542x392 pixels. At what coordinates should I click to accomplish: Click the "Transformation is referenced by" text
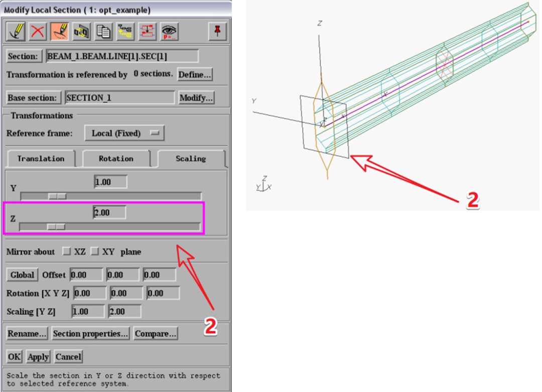pos(67,74)
